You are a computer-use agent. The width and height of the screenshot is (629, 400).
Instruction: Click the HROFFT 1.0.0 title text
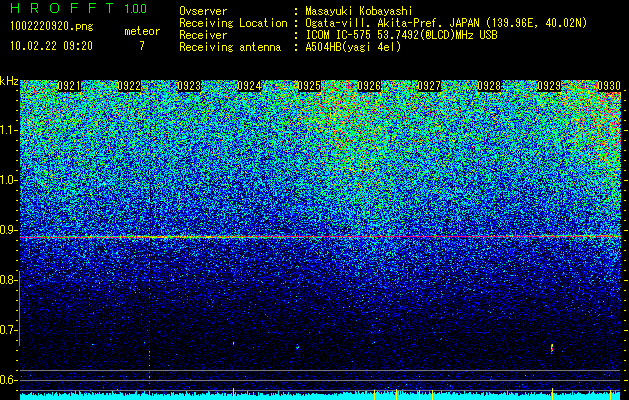click(79, 8)
